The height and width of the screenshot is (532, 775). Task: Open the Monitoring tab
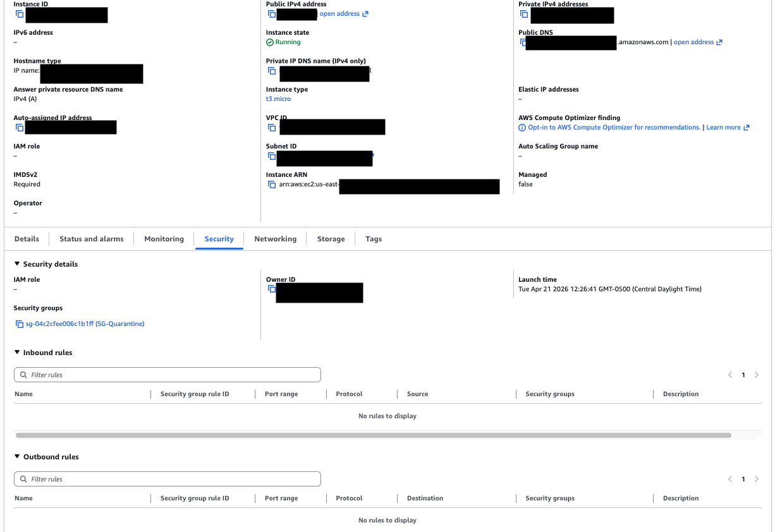164,239
